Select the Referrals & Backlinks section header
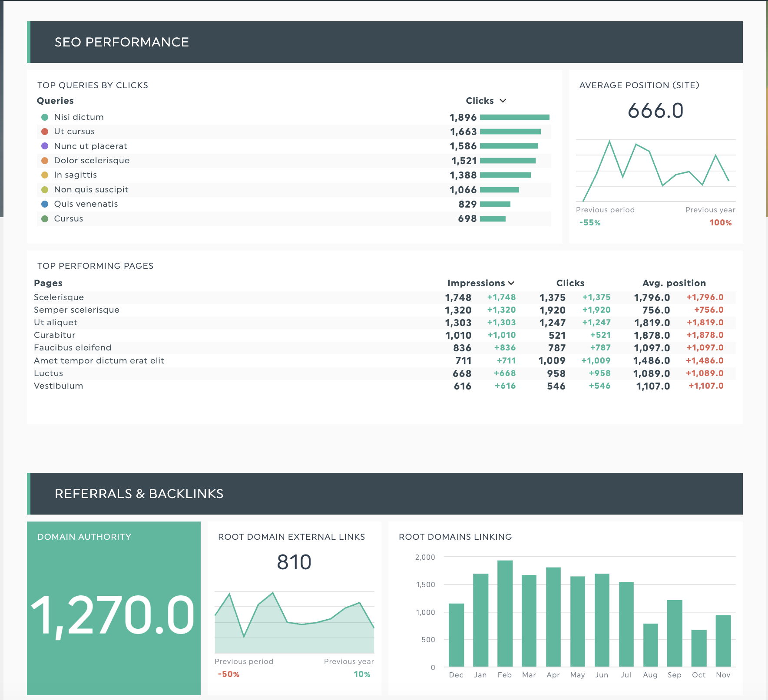This screenshot has width=768, height=700. click(139, 493)
